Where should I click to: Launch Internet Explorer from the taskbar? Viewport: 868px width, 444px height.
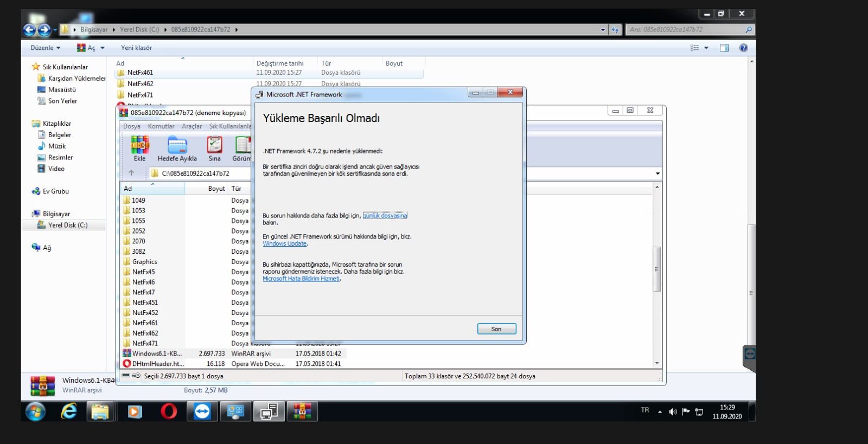pos(68,412)
